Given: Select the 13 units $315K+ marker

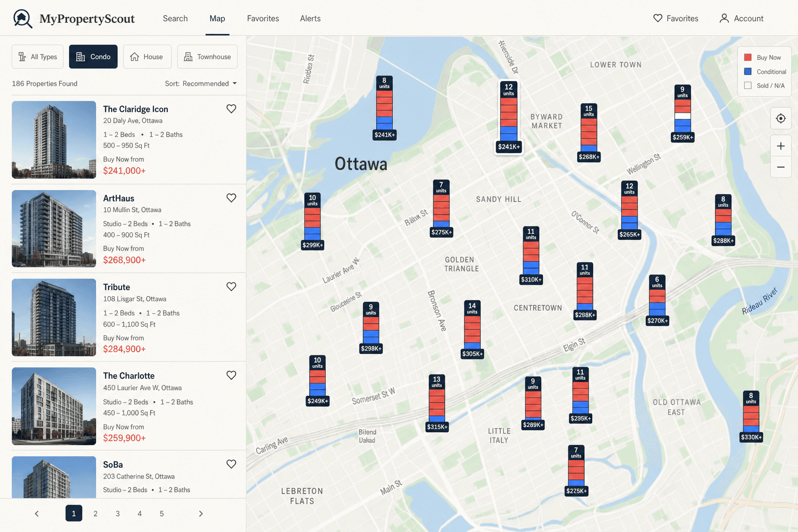Looking at the screenshot, I should pyautogui.click(x=437, y=404).
